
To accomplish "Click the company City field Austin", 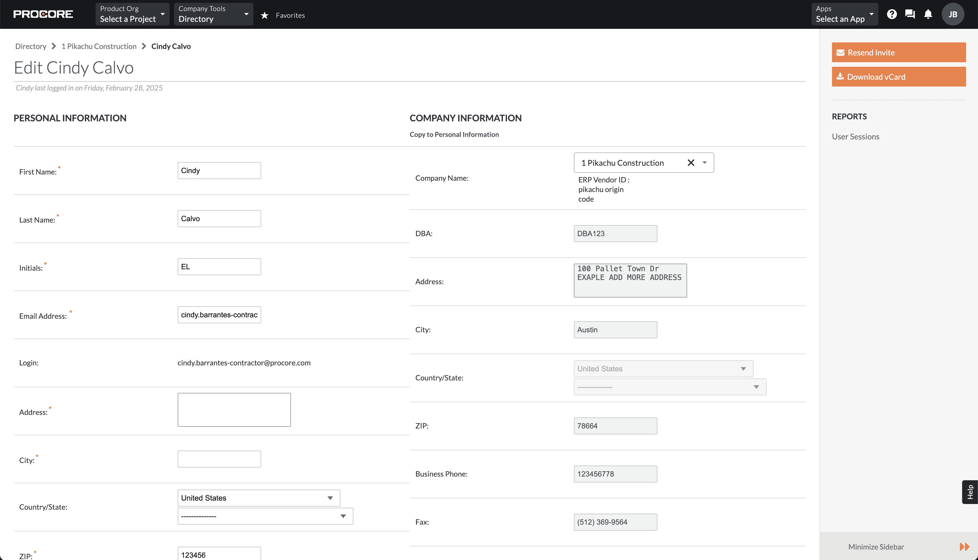I will (x=615, y=329).
